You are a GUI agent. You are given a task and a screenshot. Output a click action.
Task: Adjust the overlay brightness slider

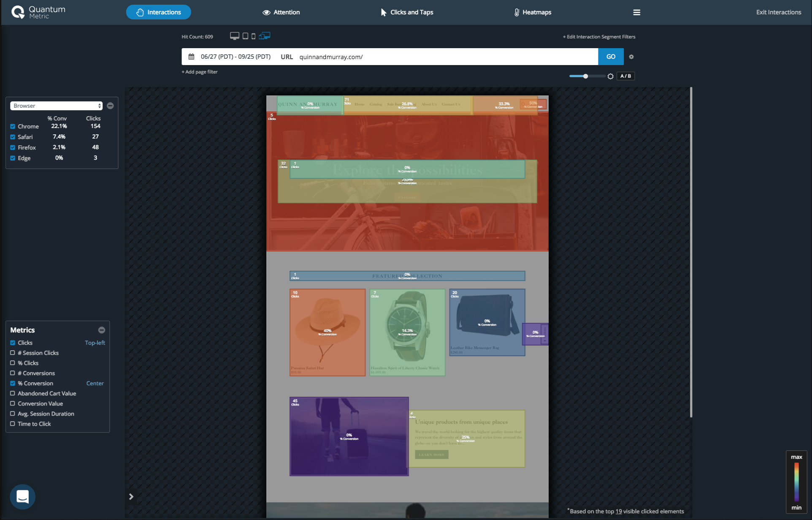pyautogui.click(x=585, y=76)
